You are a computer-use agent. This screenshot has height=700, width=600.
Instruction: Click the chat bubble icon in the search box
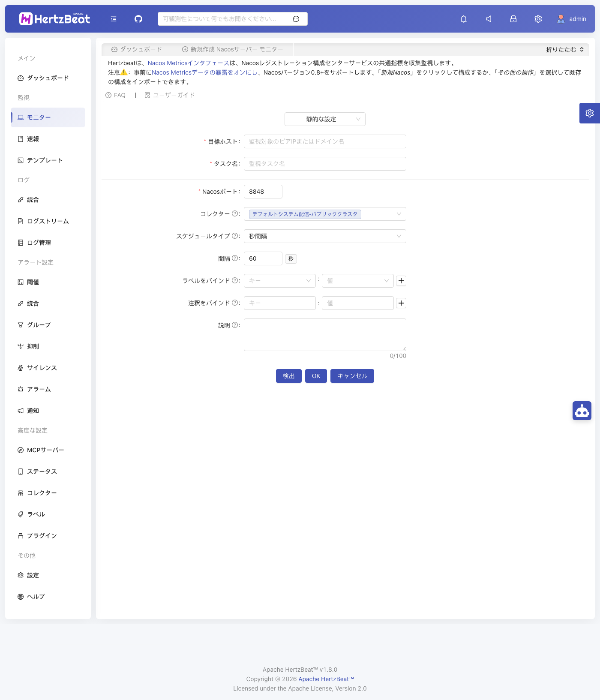pyautogui.click(x=296, y=19)
